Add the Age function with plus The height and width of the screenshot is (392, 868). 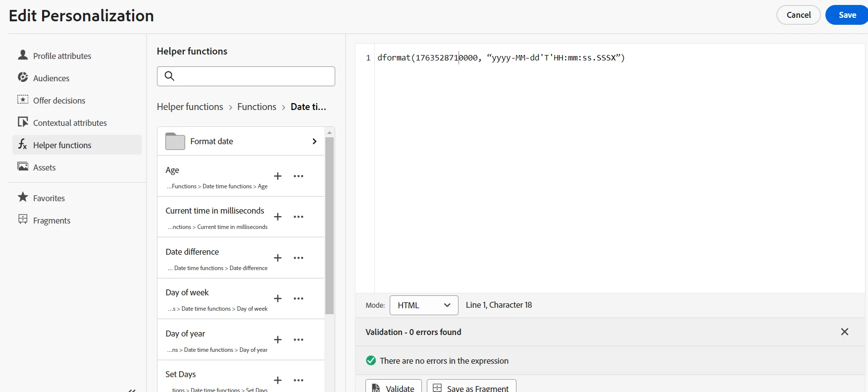(278, 176)
